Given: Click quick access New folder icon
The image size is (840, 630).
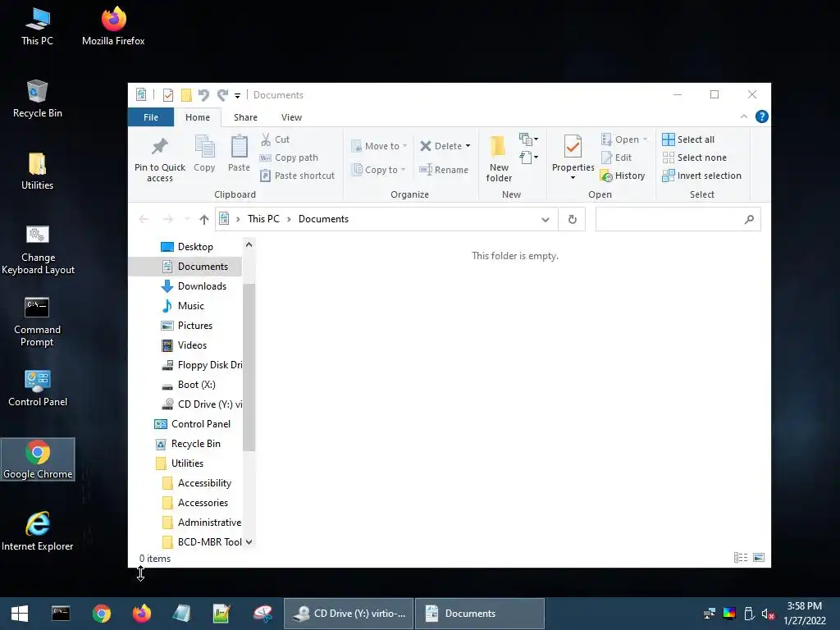Looking at the screenshot, I should (186, 95).
